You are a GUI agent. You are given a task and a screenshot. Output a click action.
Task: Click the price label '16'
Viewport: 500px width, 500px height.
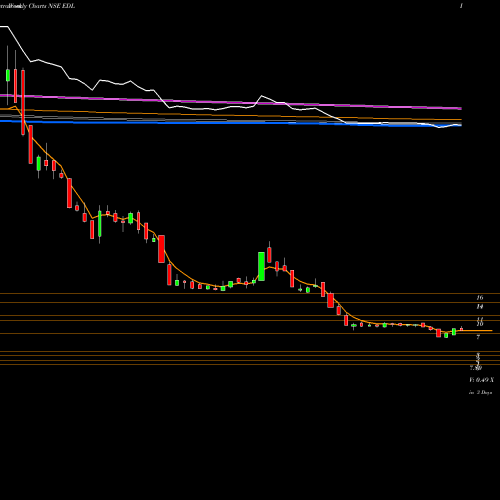click(480, 298)
